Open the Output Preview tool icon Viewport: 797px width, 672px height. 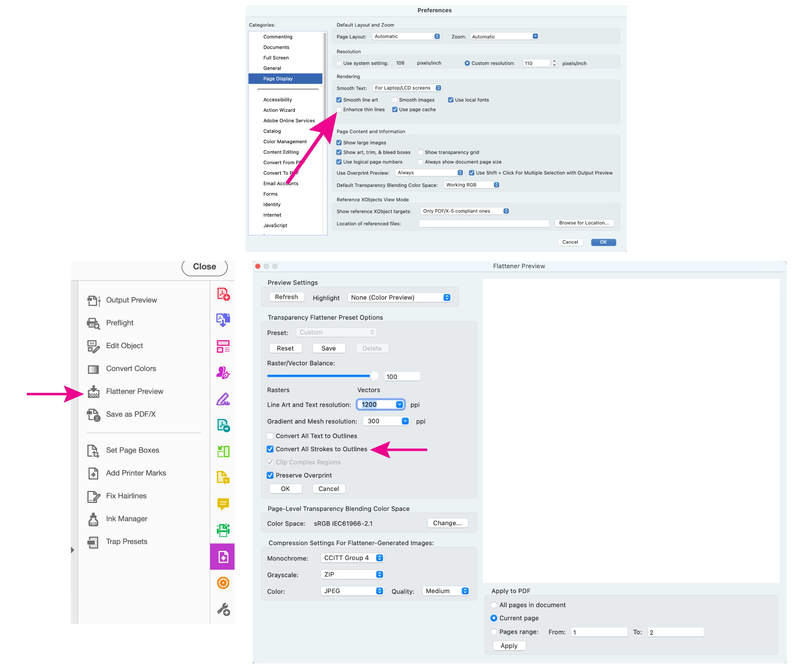[93, 300]
